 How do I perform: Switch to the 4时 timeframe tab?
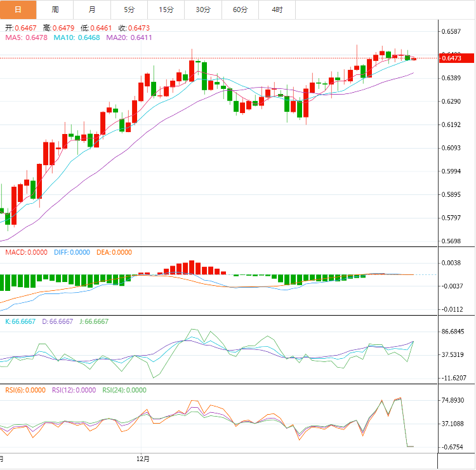(x=277, y=10)
